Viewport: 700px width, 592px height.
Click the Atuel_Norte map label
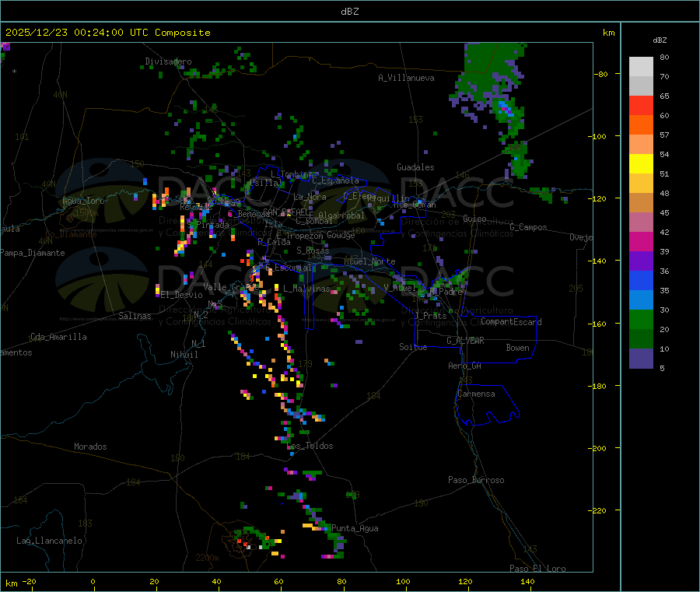pyautogui.click(x=369, y=261)
